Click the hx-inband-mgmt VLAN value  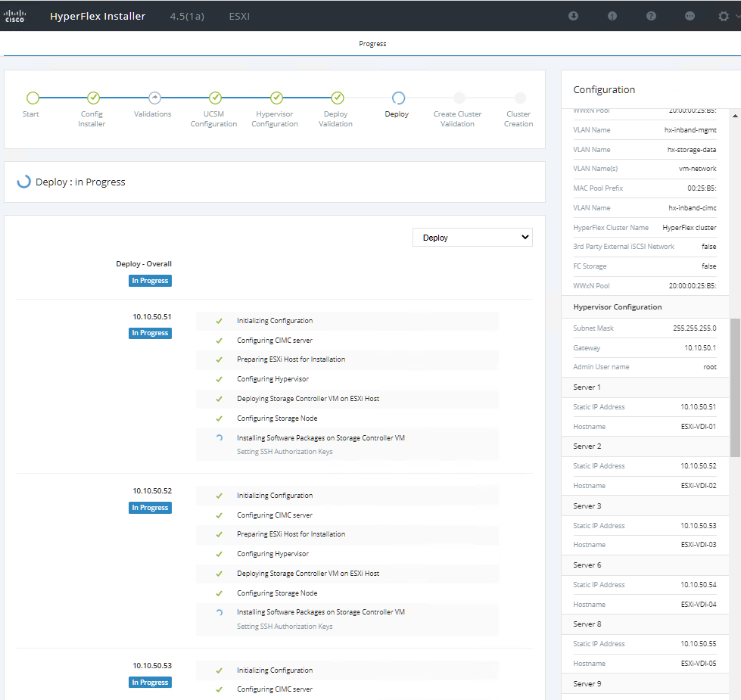tap(690, 130)
